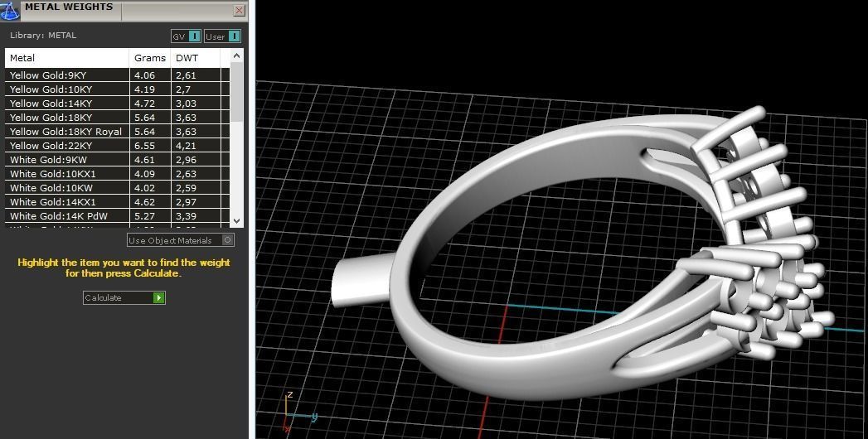The width and height of the screenshot is (868, 439).
Task: Select the White Gold:14KX1 row
Action: coord(118,202)
